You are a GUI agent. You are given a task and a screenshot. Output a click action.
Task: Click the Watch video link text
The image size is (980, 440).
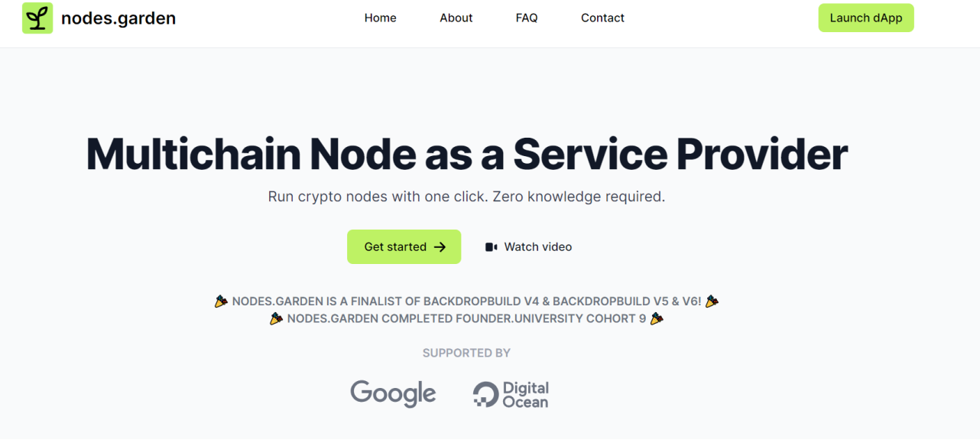point(538,246)
